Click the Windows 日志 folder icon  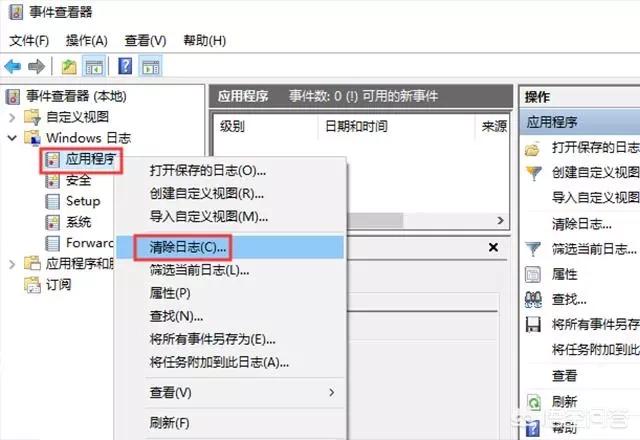(x=32, y=138)
